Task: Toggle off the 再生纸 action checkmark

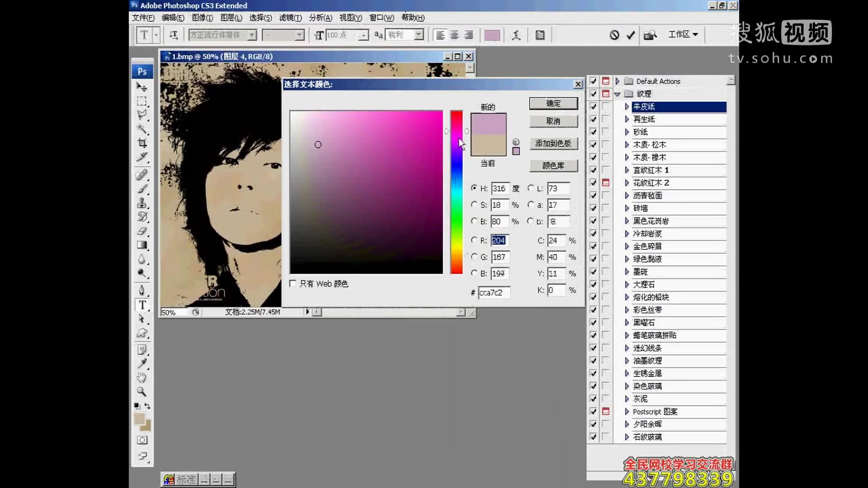Action: (x=593, y=119)
